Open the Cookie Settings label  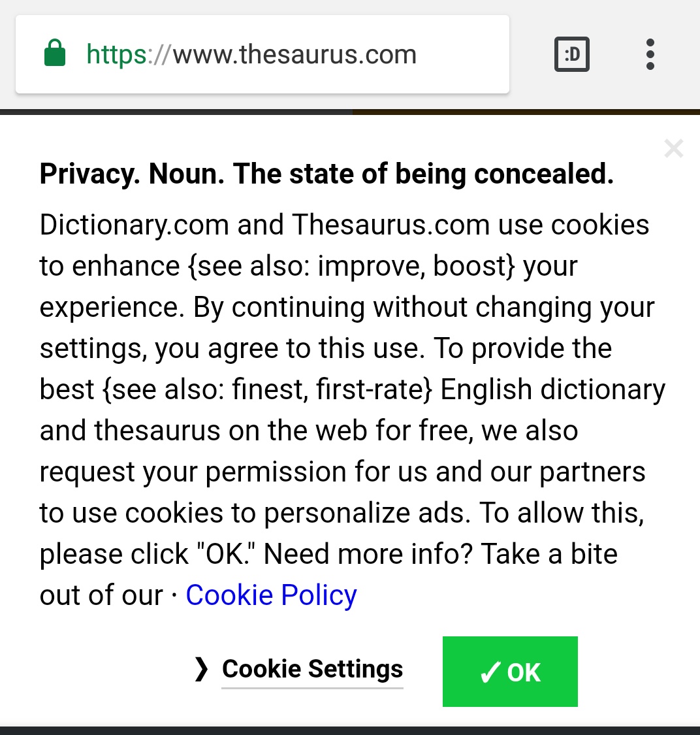[x=312, y=669]
